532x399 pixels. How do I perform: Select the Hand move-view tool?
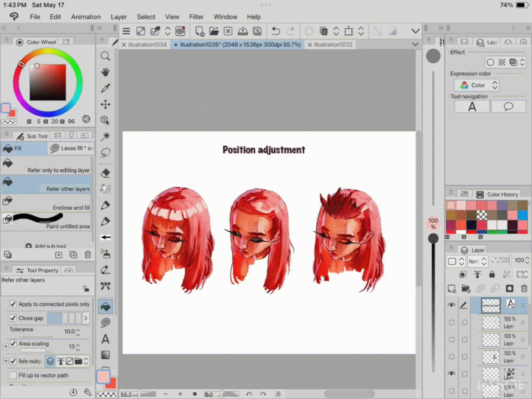tap(105, 72)
